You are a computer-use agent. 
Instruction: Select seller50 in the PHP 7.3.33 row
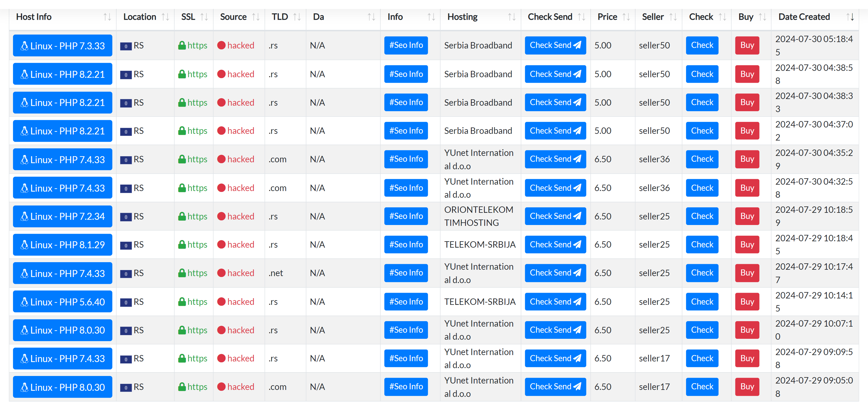point(654,45)
